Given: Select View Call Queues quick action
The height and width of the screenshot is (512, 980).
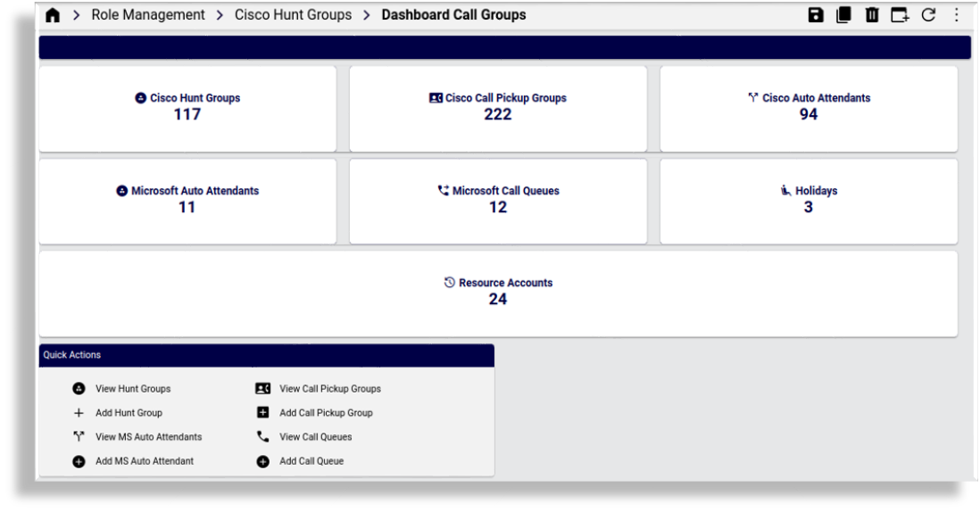Looking at the screenshot, I should click(x=316, y=437).
